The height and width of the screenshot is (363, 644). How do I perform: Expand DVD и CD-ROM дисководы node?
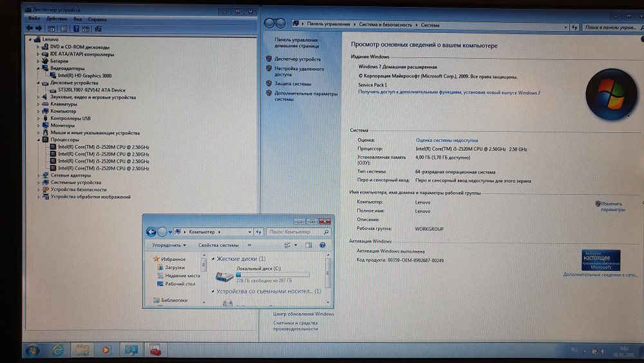38,47
